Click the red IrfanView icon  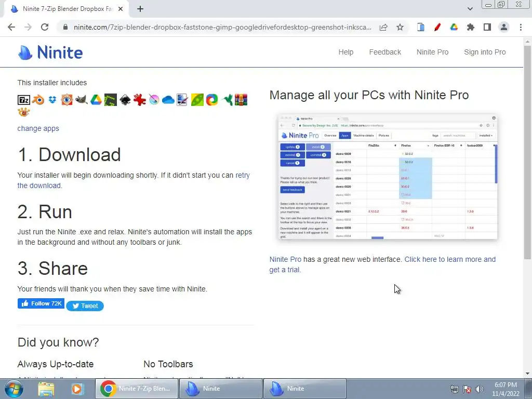139,100
